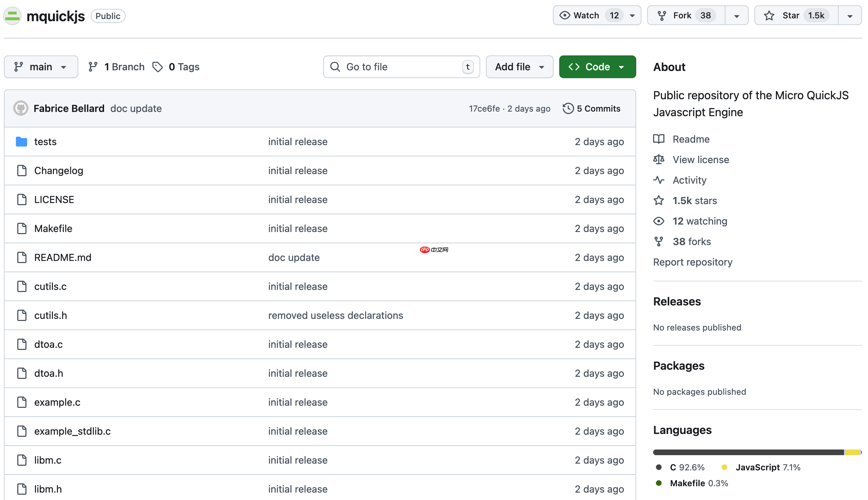Click the Fork icon

pos(662,15)
